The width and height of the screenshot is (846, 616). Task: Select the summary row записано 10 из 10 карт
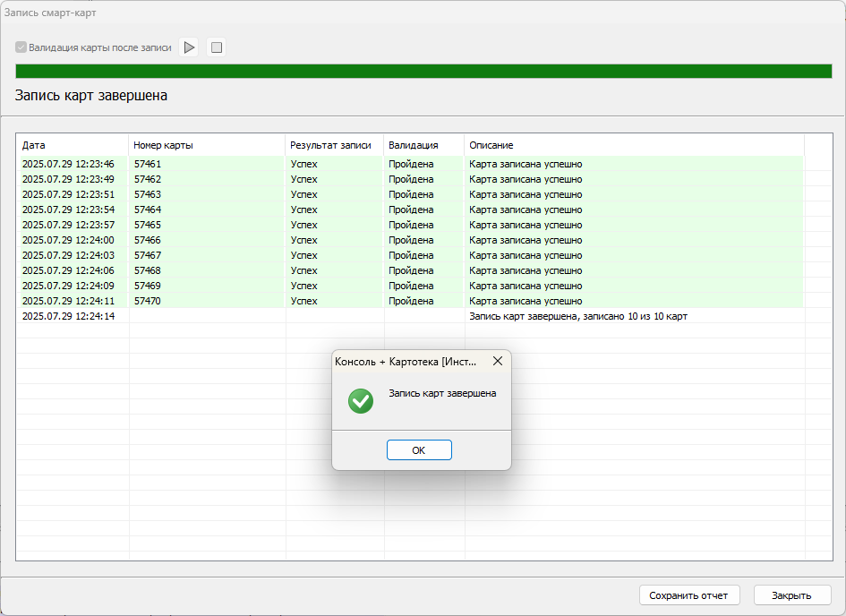577,316
